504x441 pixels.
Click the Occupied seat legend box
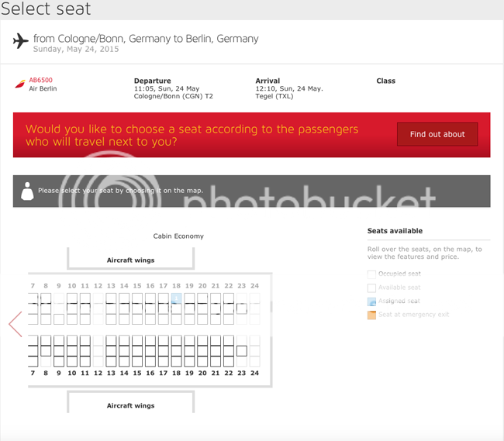pos(371,274)
